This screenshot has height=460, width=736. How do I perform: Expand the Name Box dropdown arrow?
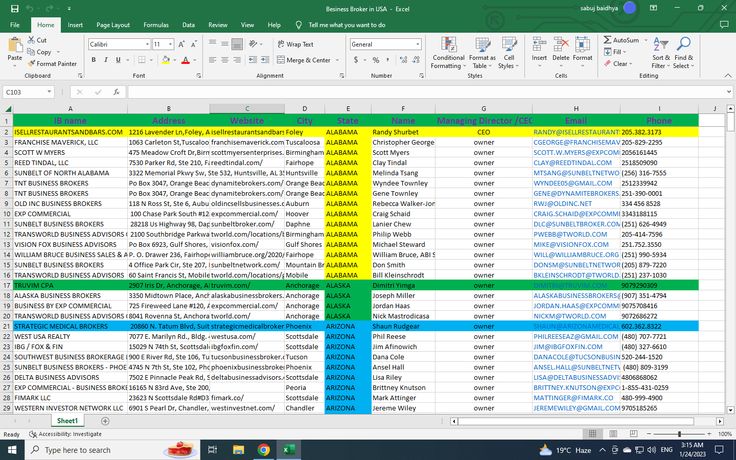point(49,92)
